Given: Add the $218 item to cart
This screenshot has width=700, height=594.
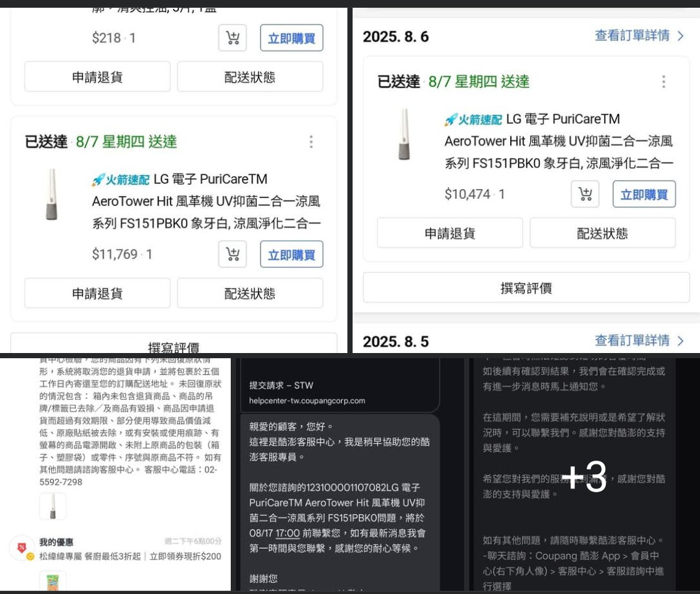Looking at the screenshot, I should [x=232, y=38].
